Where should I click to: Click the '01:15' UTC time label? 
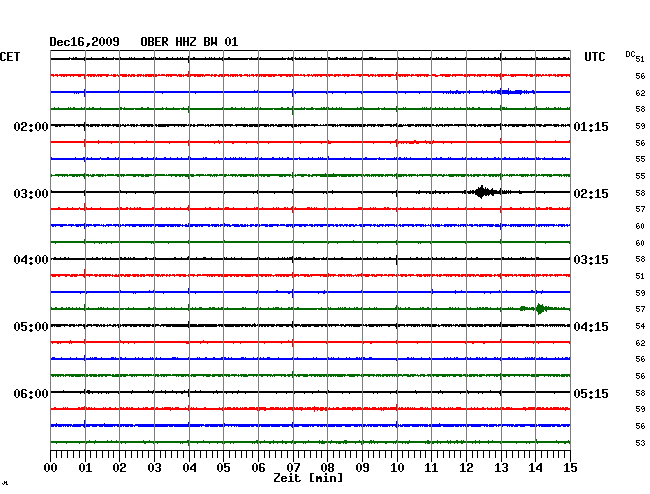point(591,127)
